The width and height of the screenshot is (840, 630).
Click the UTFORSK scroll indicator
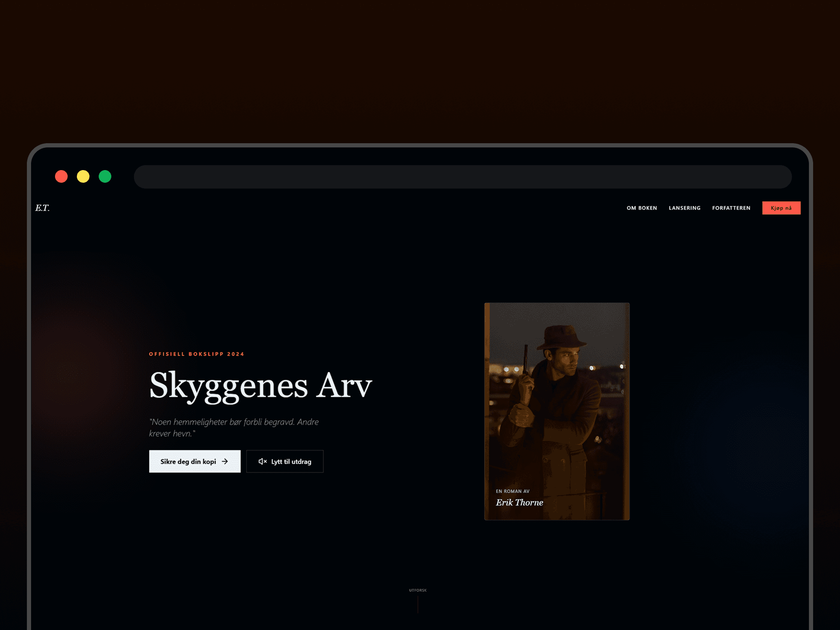click(x=417, y=590)
